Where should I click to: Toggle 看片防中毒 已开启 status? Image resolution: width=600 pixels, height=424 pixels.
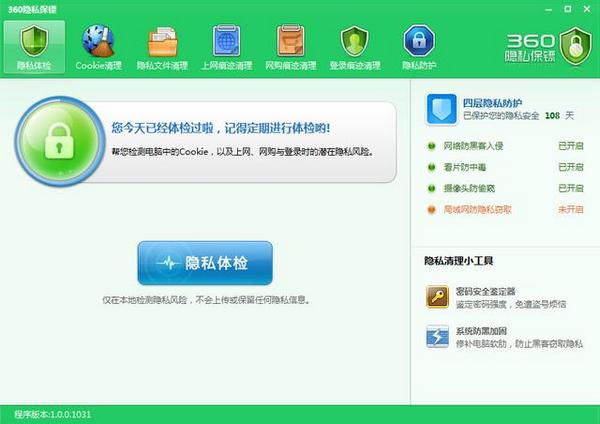click(571, 167)
